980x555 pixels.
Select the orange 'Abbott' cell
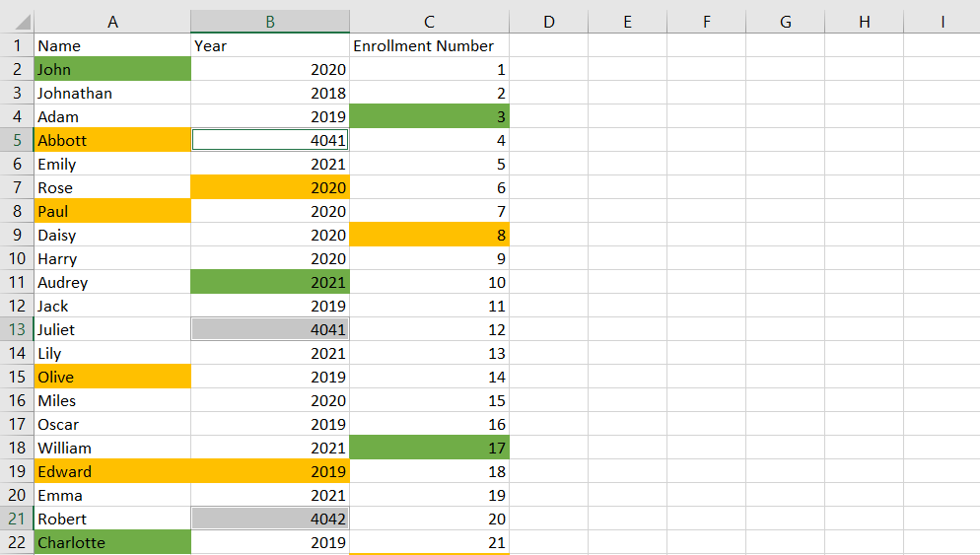[x=112, y=140]
